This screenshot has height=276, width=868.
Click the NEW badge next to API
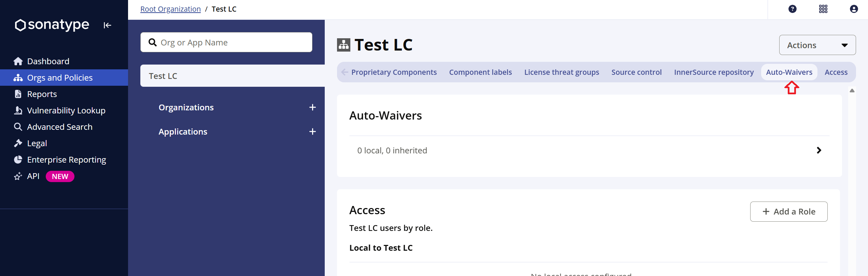(x=60, y=176)
